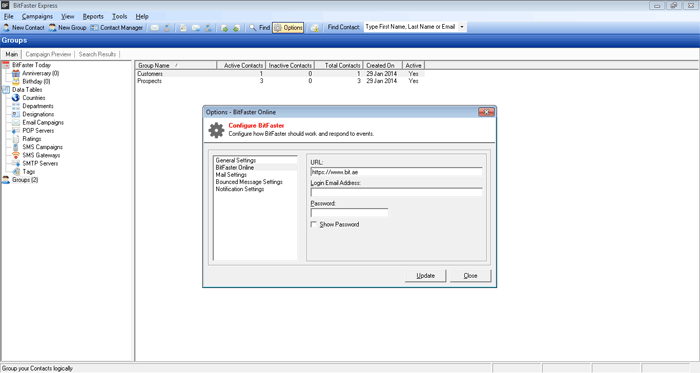Select Birthday (0) in the tree
The image size is (700, 373).
(36, 82)
